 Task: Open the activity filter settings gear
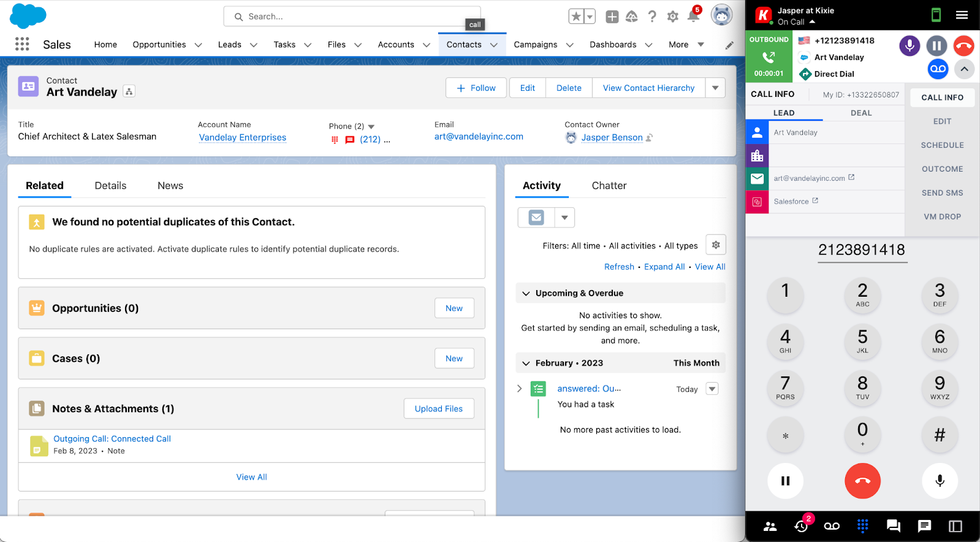pyautogui.click(x=716, y=245)
